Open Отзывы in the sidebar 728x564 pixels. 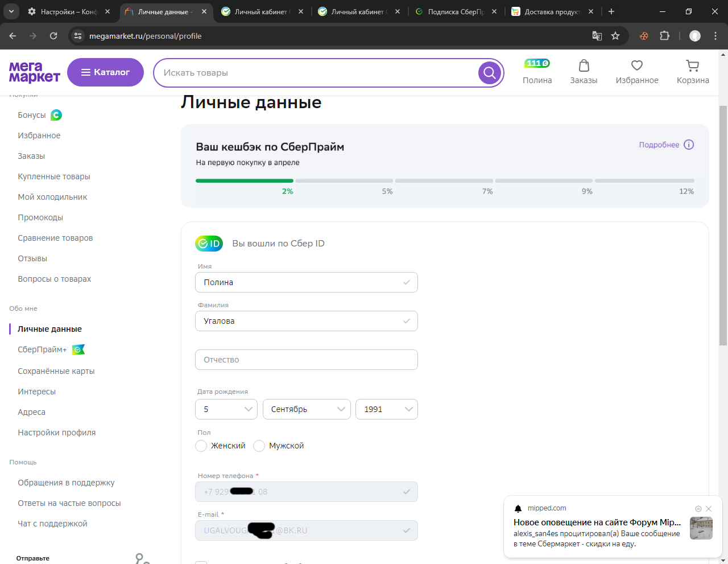click(32, 258)
